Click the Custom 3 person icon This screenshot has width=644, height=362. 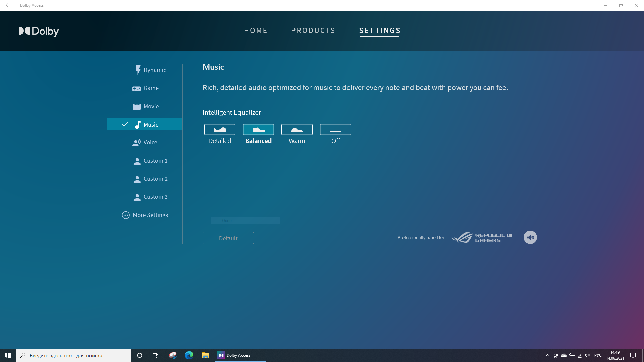[x=137, y=197]
